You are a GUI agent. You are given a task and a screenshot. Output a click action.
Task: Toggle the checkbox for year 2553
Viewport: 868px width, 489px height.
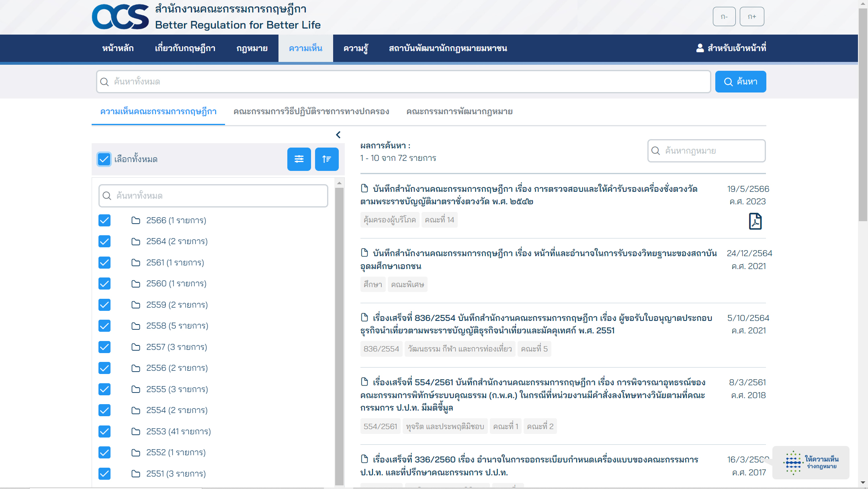coord(104,431)
